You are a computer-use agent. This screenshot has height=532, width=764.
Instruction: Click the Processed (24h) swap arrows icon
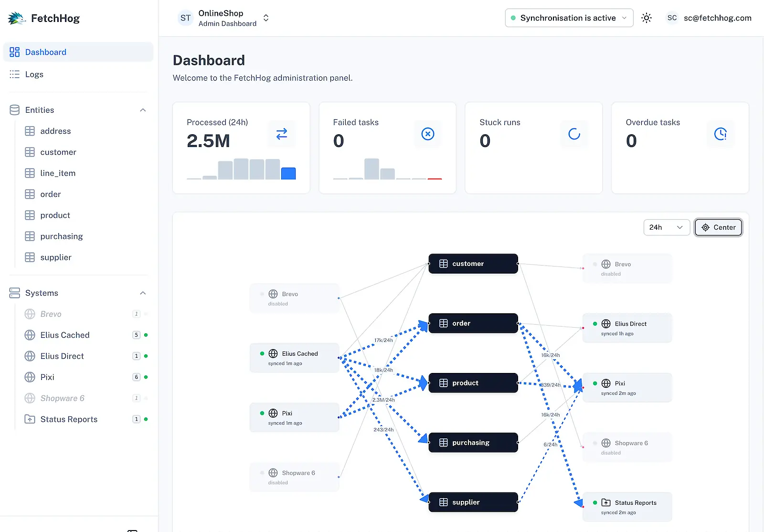pyautogui.click(x=282, y=134)
